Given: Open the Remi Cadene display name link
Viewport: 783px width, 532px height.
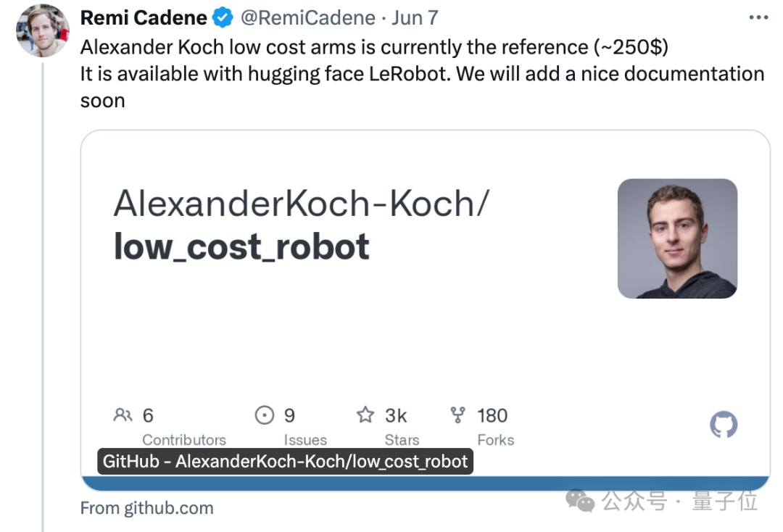Looking at the screenshot, I should click(x=144, y=18).
